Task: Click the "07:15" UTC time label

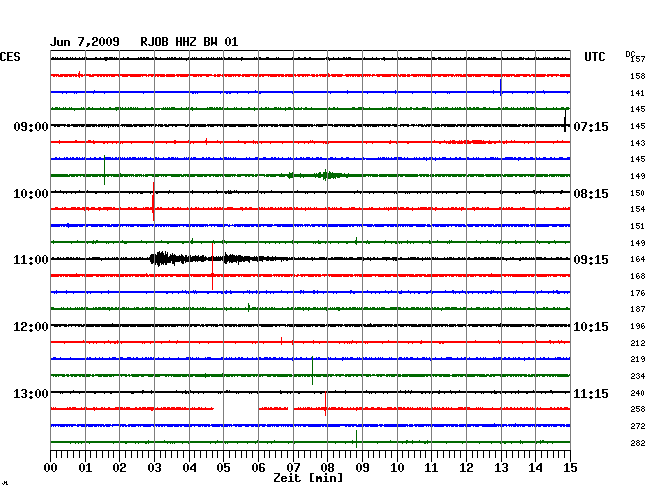Action: point(591,126)
